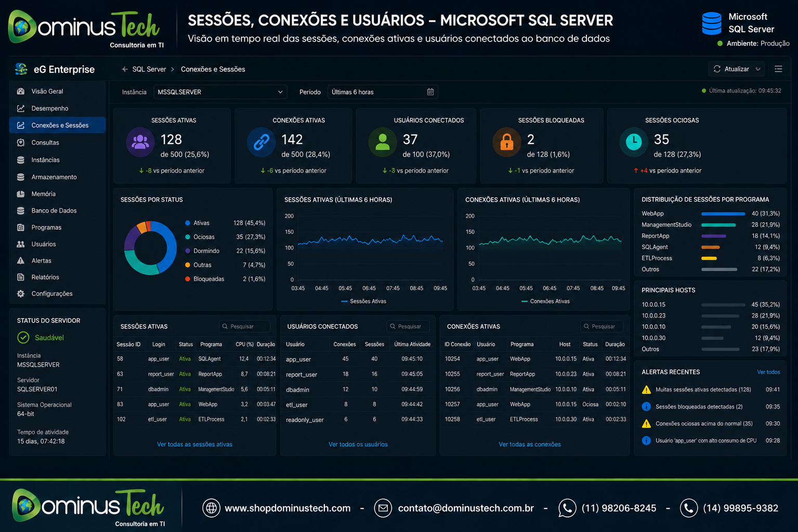The image size is (798, 532).
Task: Open Armazenamento in the sidebar
Action: coord(57,177)
